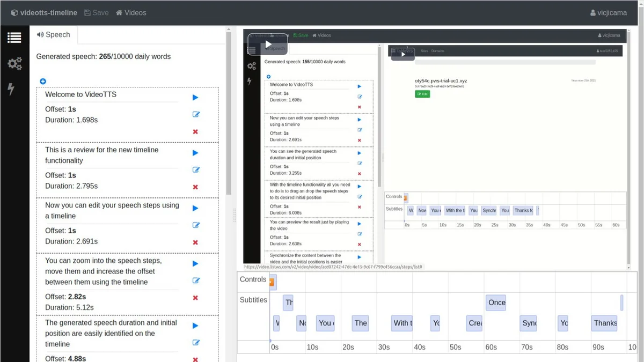Delete the 'Welcome to VideoTTS' speech step

click(195, 131)
